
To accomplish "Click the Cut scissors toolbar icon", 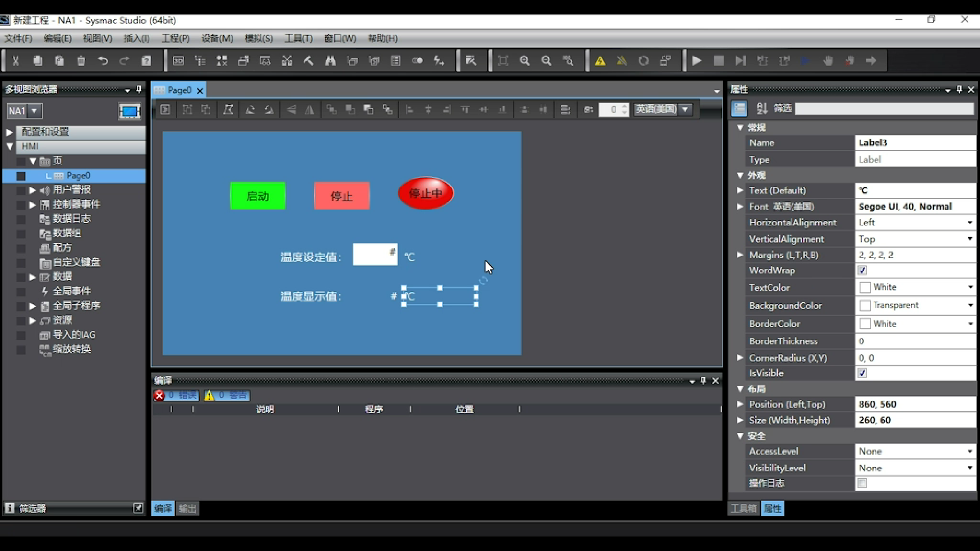I will [x=16, y=61].
